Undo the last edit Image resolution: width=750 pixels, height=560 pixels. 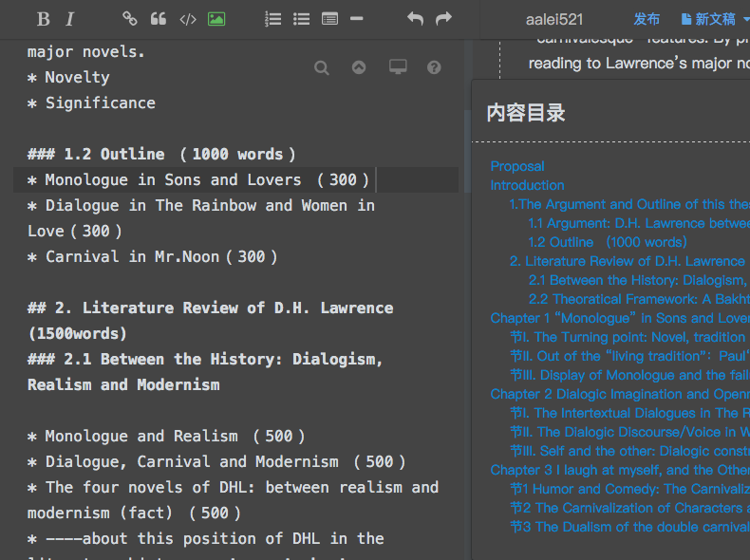pyautogui.click(x=415, y=19)
